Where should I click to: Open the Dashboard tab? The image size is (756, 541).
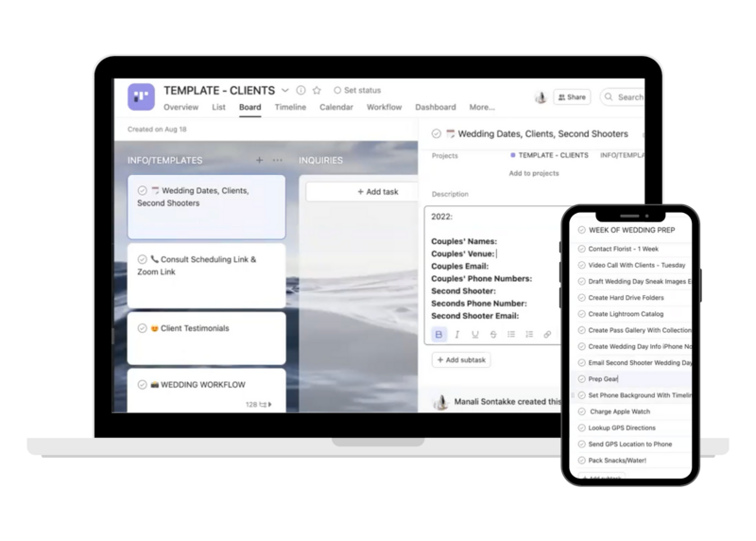[x=436, y=107]
